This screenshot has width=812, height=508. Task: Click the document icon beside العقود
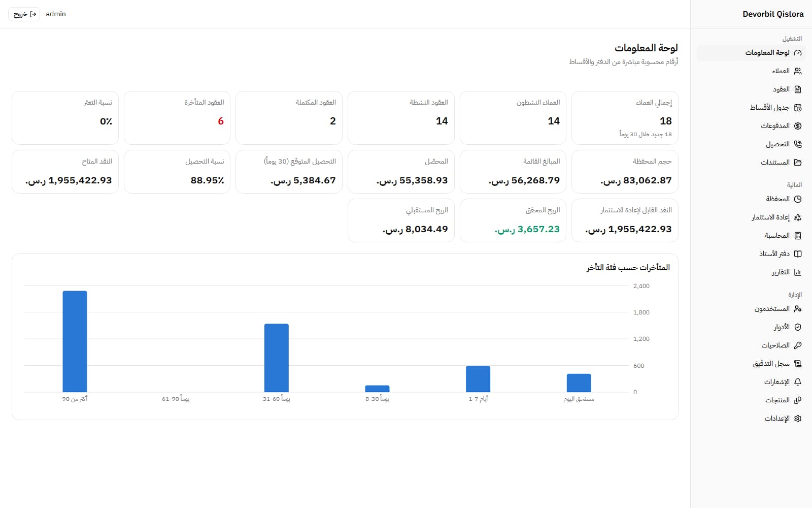pos(798,89)
